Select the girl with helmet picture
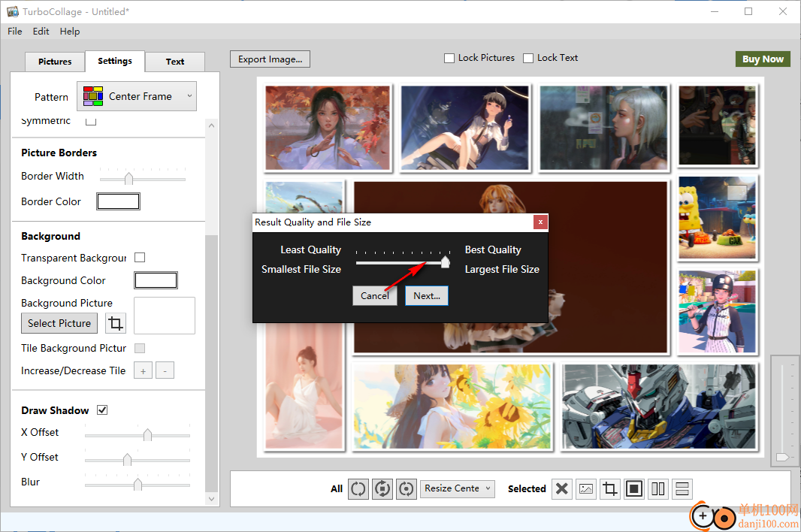 tap(718, 312)
